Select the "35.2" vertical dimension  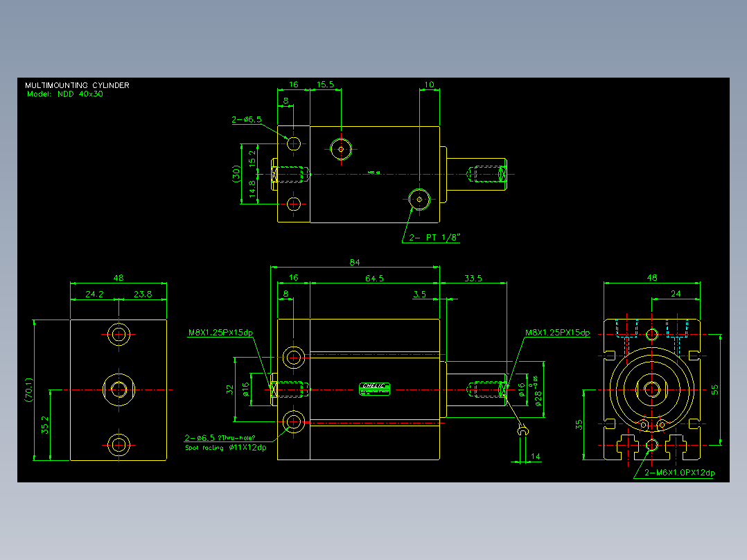[45, 425]
